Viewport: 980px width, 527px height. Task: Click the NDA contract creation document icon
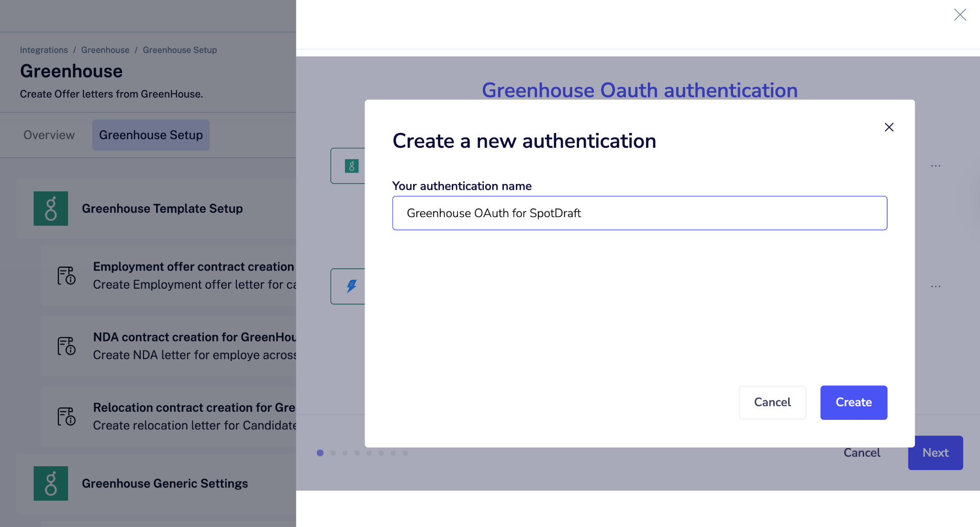tap(67, 346)
